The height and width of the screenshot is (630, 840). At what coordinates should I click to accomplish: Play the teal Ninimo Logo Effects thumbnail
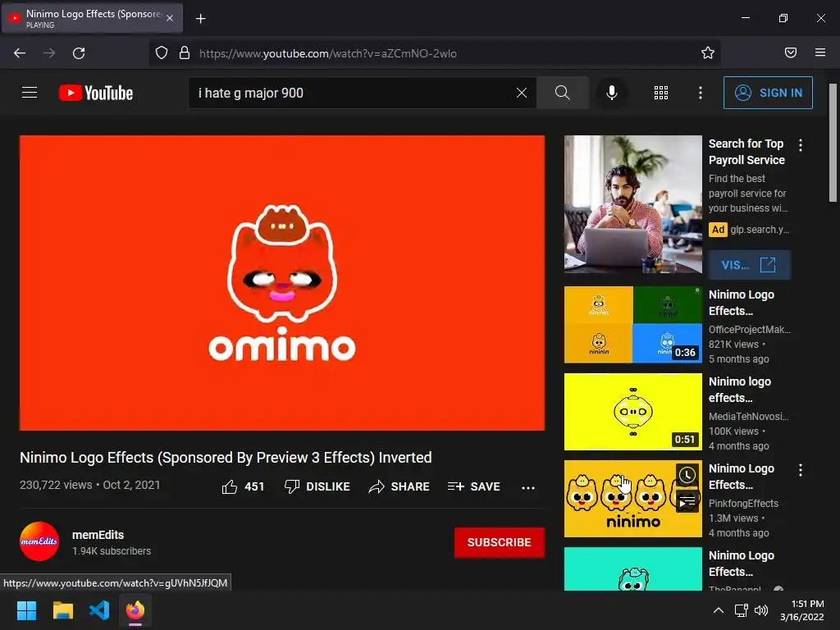click(x=632, y=569)
